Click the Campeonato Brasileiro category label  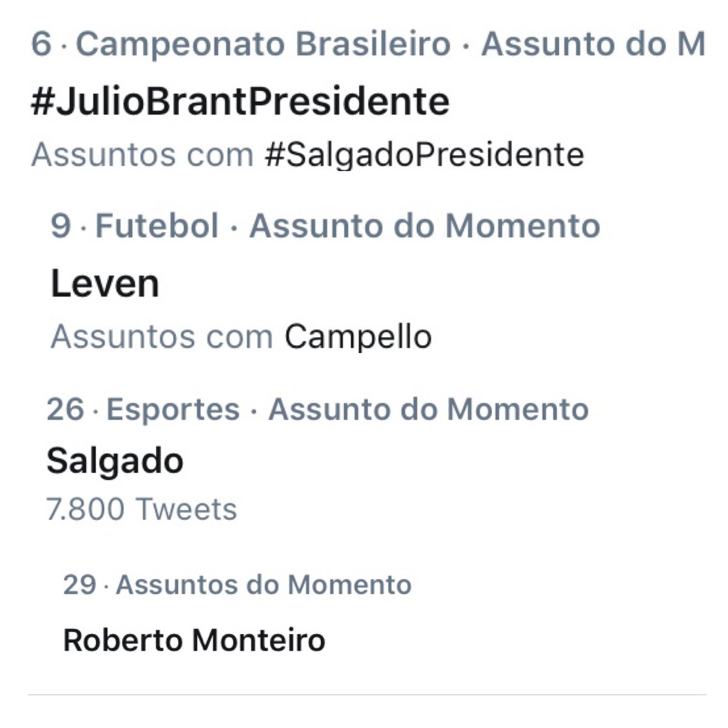point(263,44)
